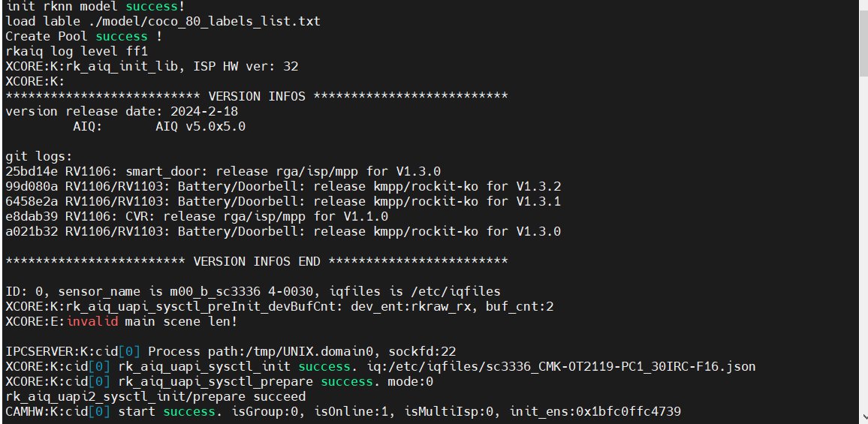Viewport: 868px width, 424px height.
Task: Click the empty scrollbar track below thumb
Action: pos(863,244)
